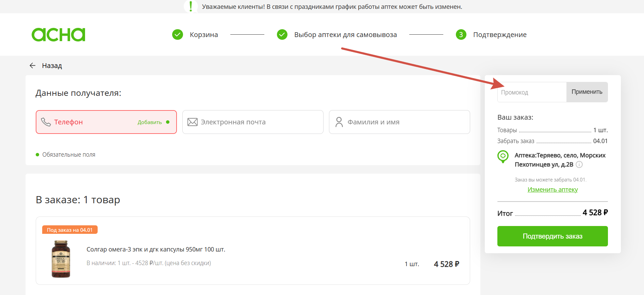Image resolution: width=644 pixels, height=295 pixels.
Task: Click the green checkmark next to Корзина
Action: 178,35
